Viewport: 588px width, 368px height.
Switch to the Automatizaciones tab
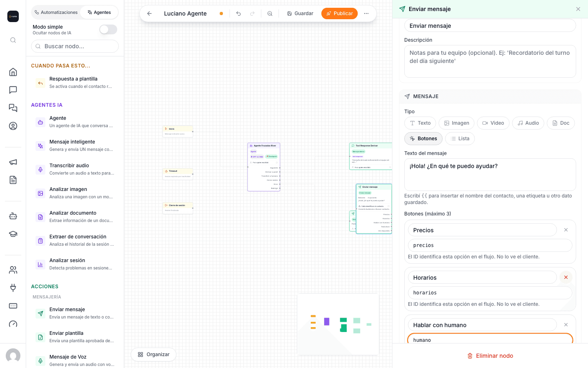(56, 12)
